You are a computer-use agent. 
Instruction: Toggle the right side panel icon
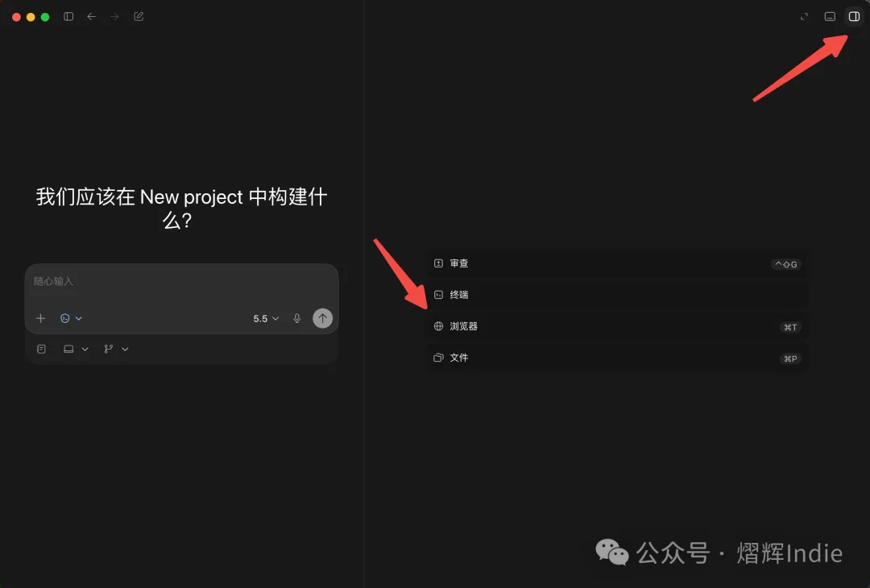854,17
